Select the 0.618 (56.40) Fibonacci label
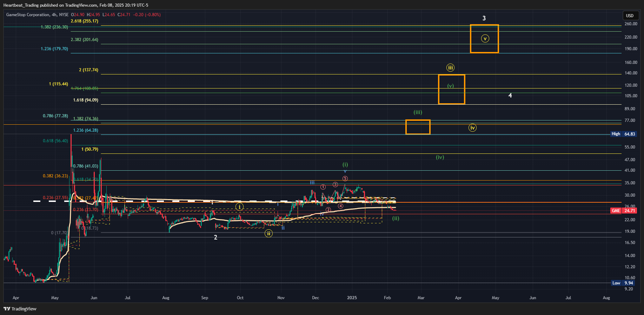Image resolution: width=644 pixels, height=315 pixels. [55, 141]
